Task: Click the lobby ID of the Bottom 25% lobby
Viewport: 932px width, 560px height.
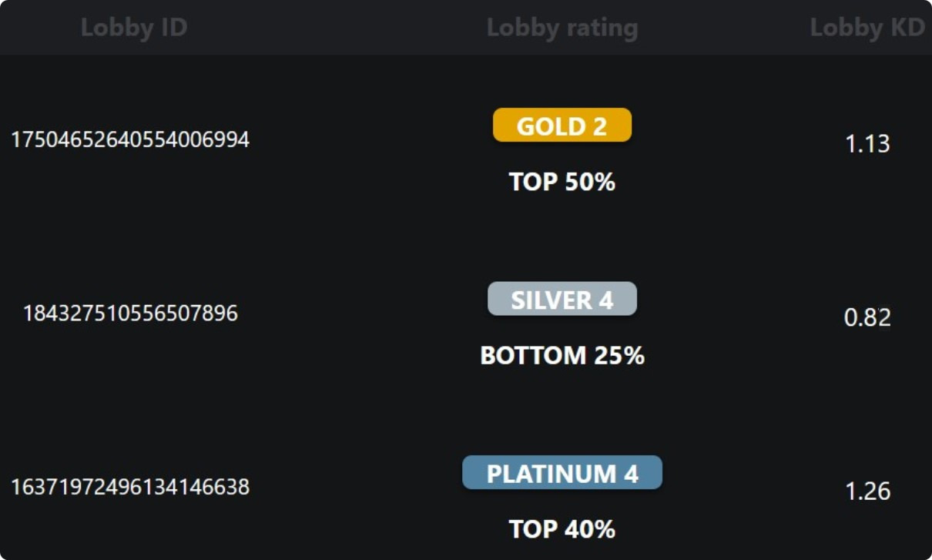Action: 130,314
